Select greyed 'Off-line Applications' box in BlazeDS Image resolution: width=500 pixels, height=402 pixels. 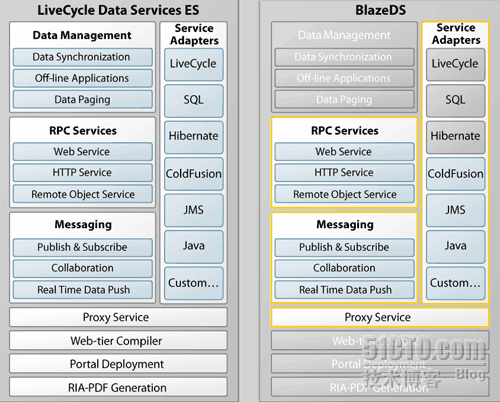tap(345, 78)
